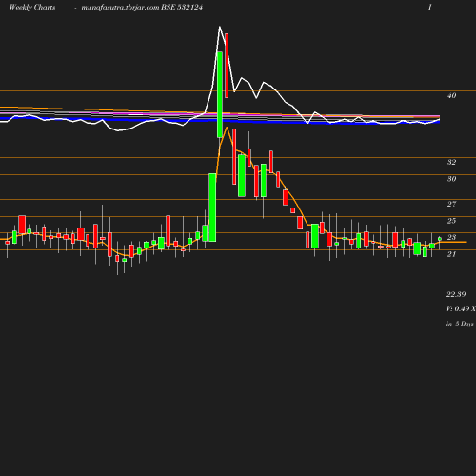Click the 'Weekly Charts' title text

coord(32,7)
